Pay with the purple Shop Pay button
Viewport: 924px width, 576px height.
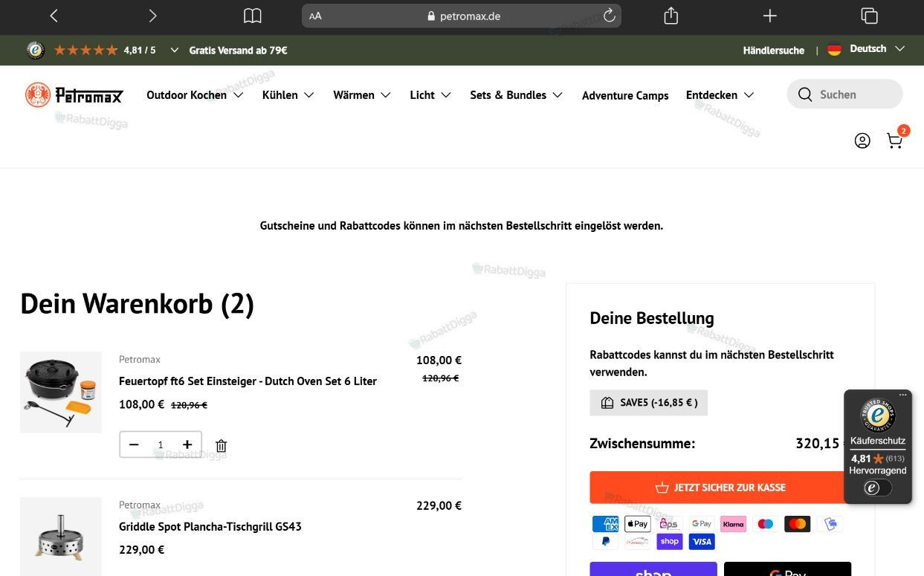coord(653,569)
